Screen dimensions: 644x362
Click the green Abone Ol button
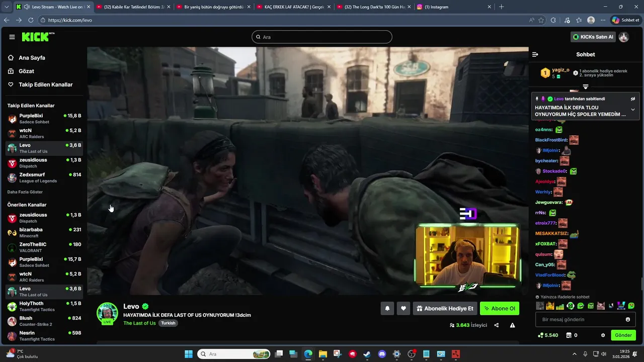point(500,309)
